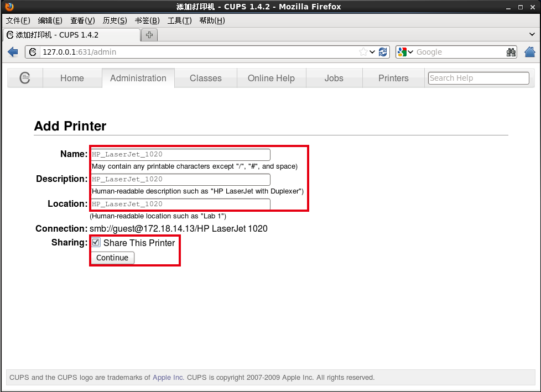Switch to the Jobs tab

tap(334, 79)
